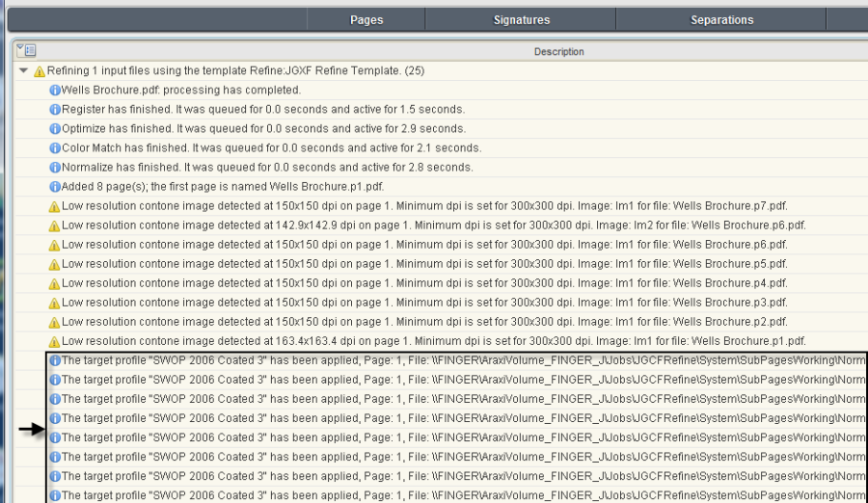The width and height of the screenshot is (868, 503).
Task: Select the Added 8 page(s) message
Action: pyautogui.click(x=223, y=187)
